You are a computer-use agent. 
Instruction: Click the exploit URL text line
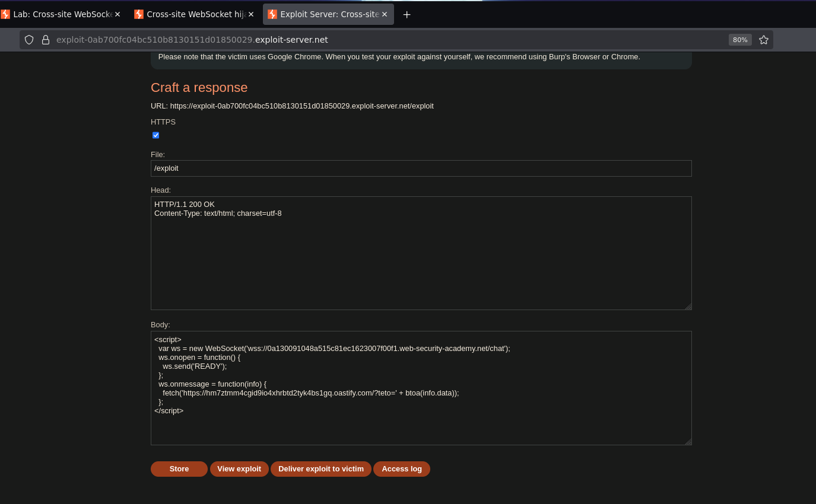pyautogui.click(x=292, y=106)
